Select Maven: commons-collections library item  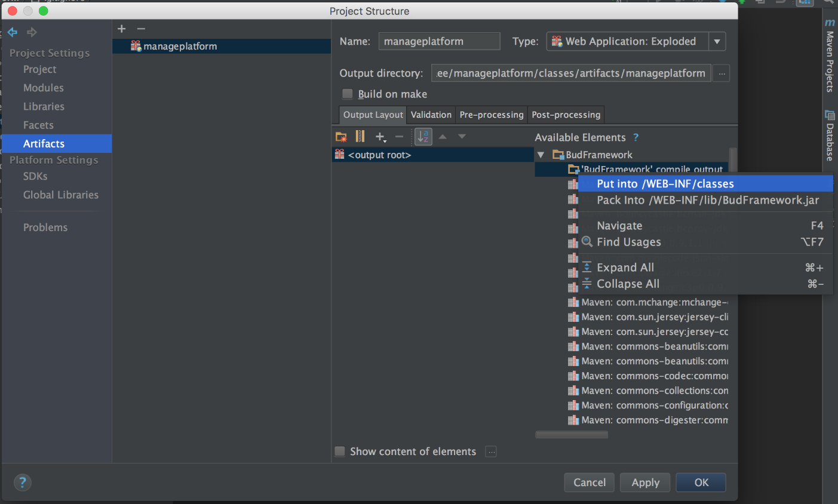(x=647, y=391)
